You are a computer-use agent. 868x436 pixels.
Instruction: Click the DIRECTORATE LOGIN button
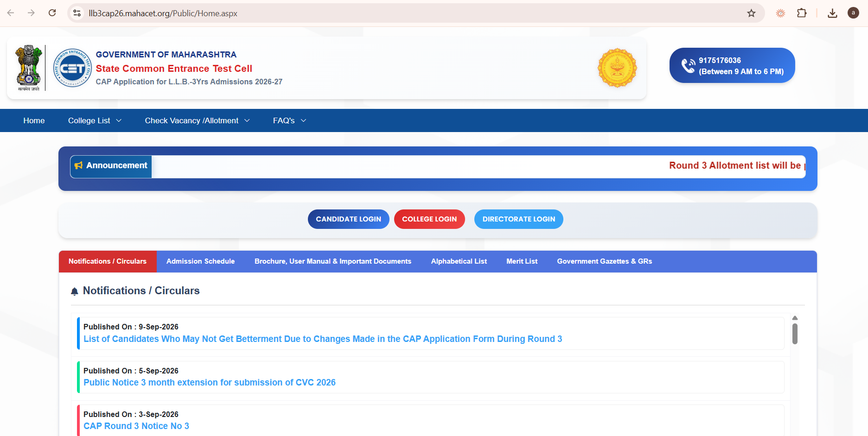(519, 219)
